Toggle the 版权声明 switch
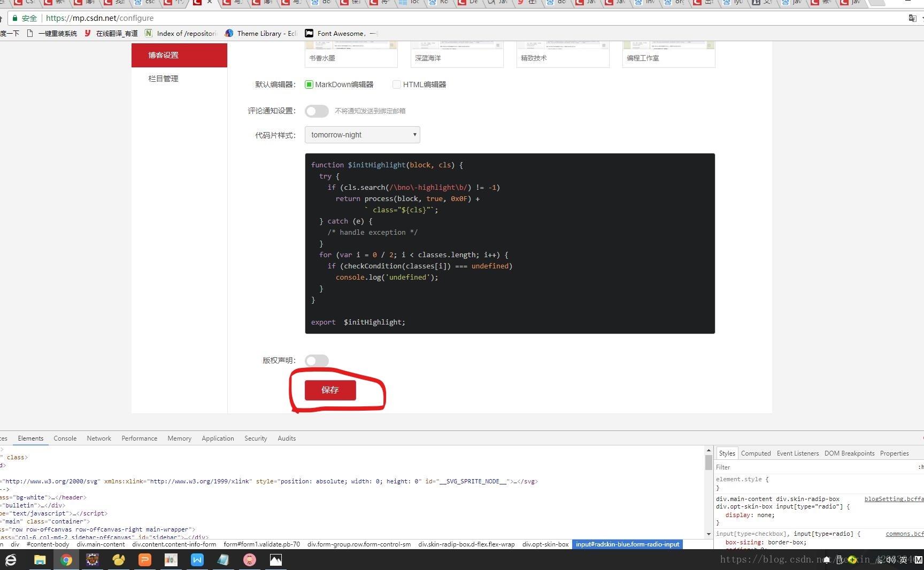Image resolution: width=924 pixels, height=570 pixels. 317,361
